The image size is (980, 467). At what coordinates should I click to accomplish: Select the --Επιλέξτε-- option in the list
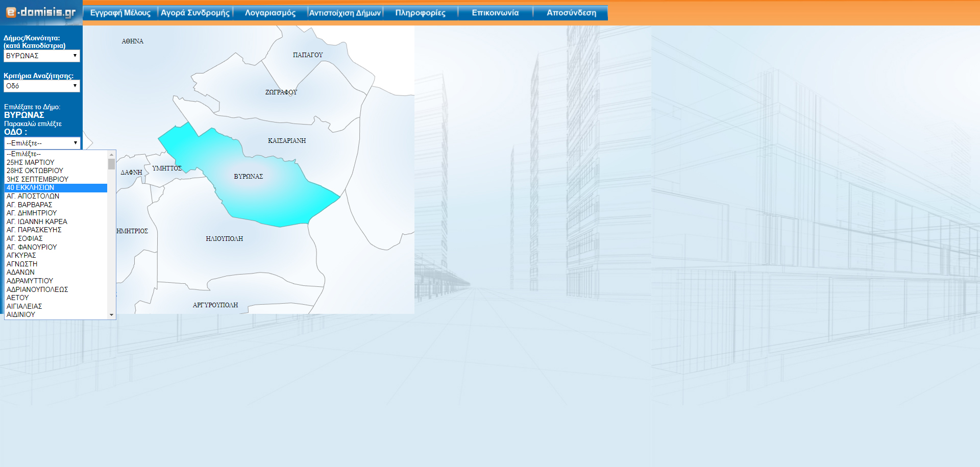click(x=56, y=154)
